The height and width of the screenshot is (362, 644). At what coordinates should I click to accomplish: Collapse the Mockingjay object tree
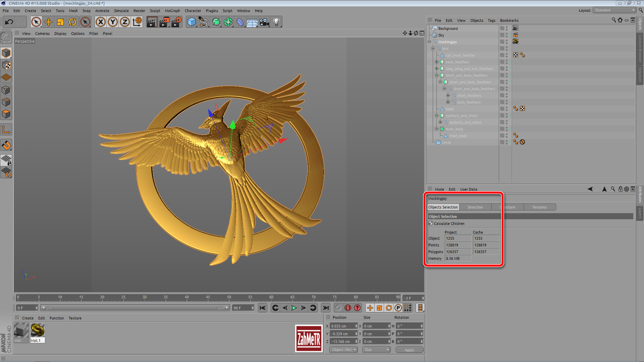(429, 42)
